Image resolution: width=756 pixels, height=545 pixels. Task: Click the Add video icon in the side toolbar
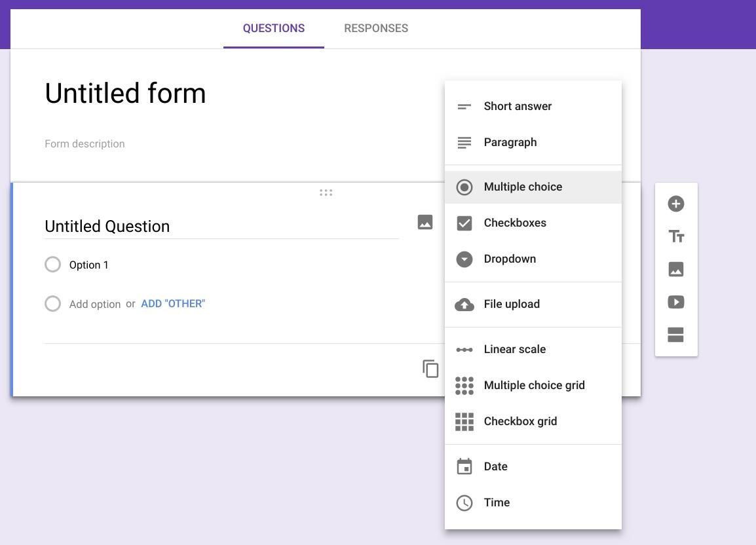675,302
